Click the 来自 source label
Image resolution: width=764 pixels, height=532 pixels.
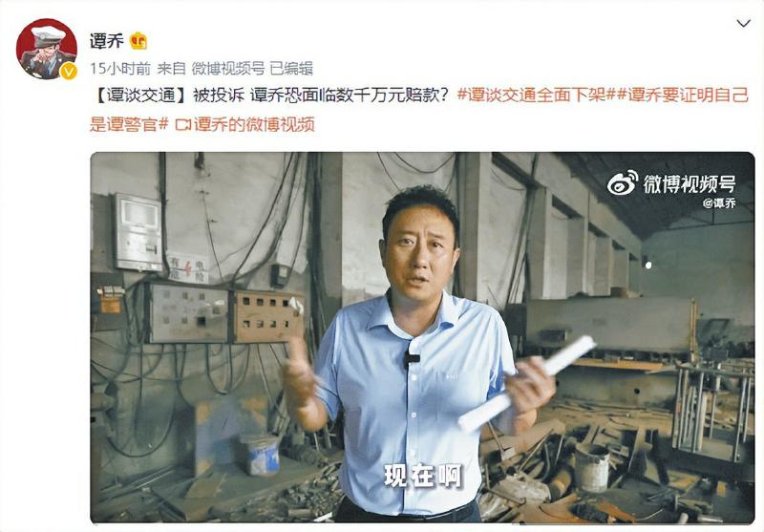tap(171, 69)
